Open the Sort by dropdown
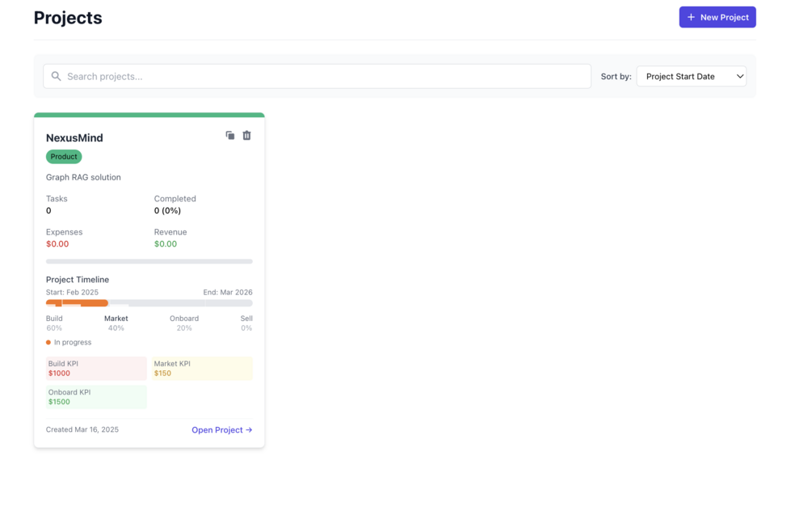812x507 pixels. [x=692, y=76]
